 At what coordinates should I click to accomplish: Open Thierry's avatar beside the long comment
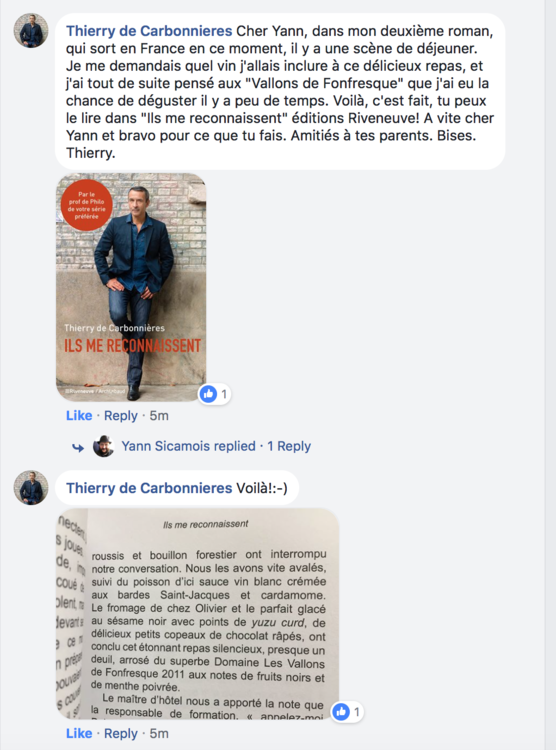point(31,31)
